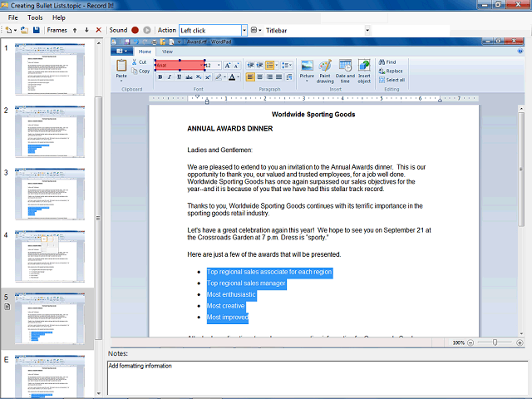
Task: Click the Grow font icon
Action: point(228,65)
